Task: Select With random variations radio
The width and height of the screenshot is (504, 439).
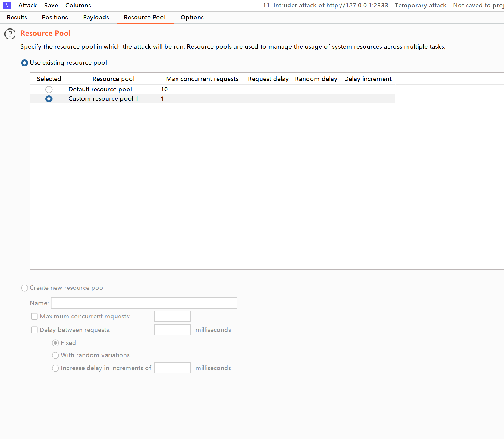Action: pos(55,356)
